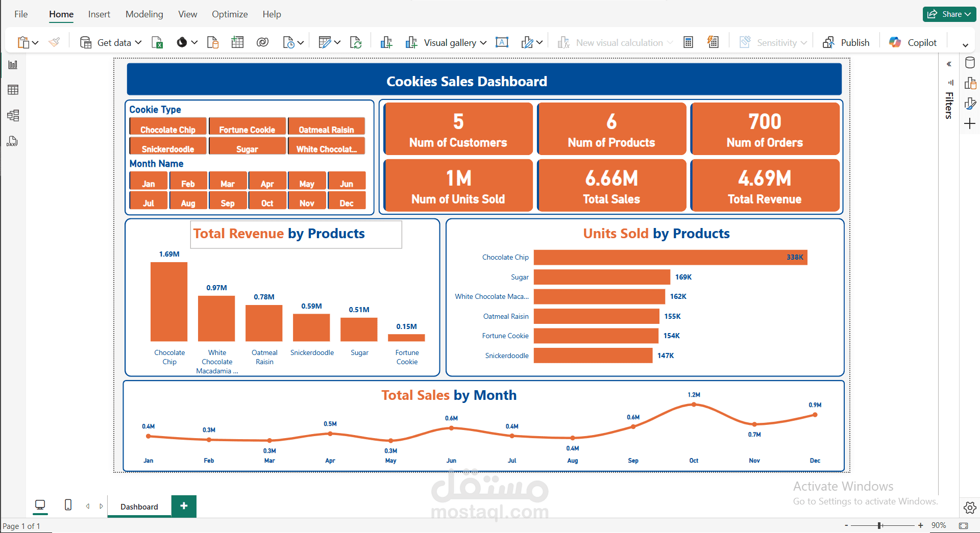Expand the ribbon collapse chevron
The width and height of the screenshot is (980, 533).
965,45
